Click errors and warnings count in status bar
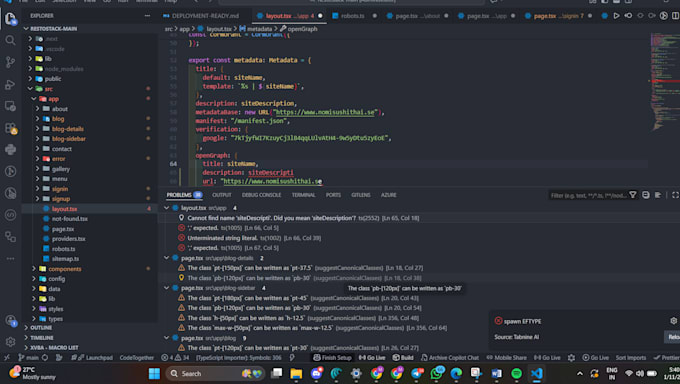Viewport: 680px width, 384px height. pyautogui.click(x=175, y=358)
